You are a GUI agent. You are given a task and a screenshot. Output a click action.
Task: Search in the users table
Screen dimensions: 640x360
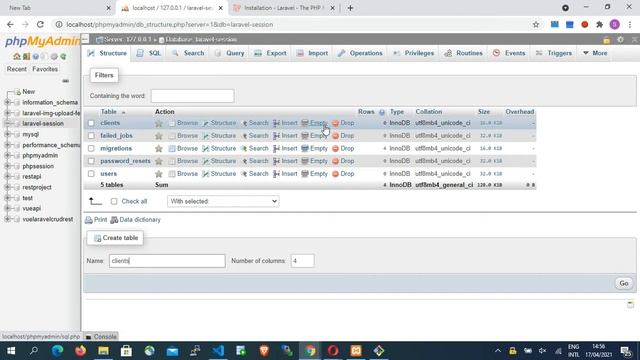click(255, 173)
